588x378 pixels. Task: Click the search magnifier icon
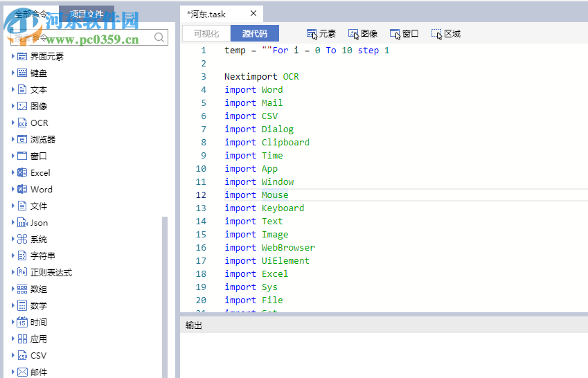(159, 37)
